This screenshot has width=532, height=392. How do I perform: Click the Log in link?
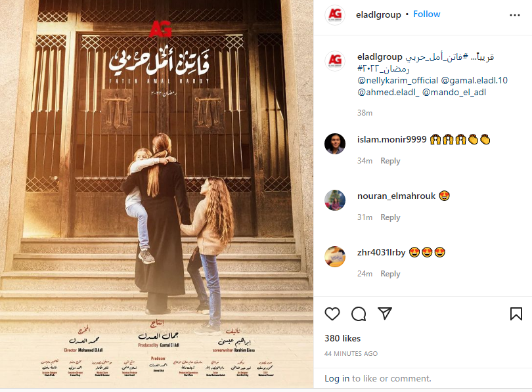[x=337, y=378]
